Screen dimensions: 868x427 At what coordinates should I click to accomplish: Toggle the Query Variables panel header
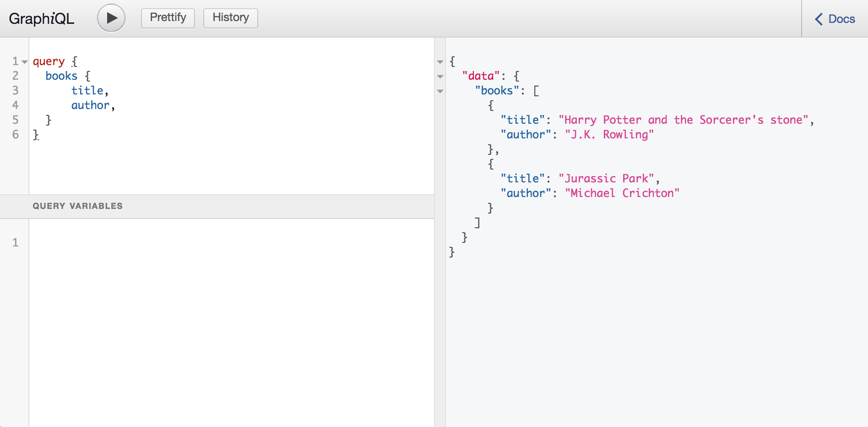tap(78, 206)
